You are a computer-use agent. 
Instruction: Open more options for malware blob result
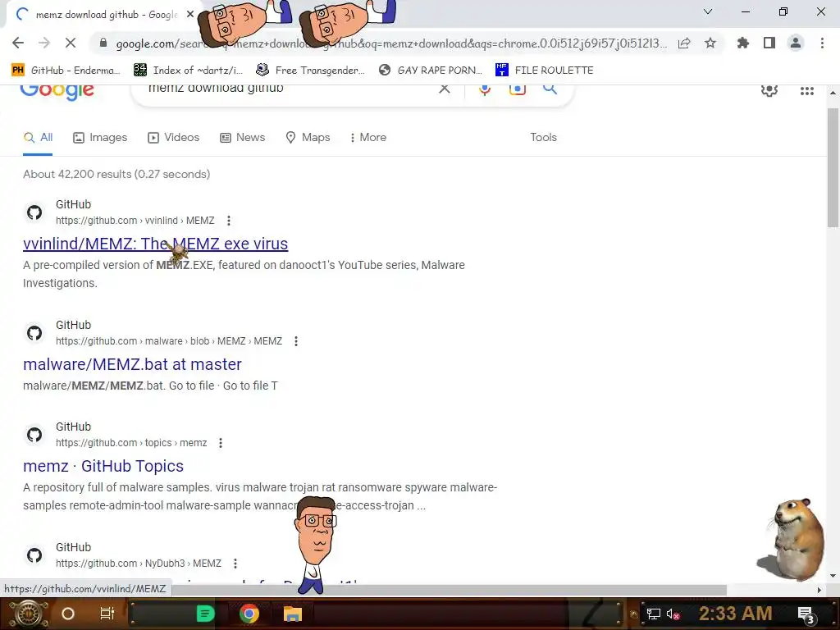[296, 341]
